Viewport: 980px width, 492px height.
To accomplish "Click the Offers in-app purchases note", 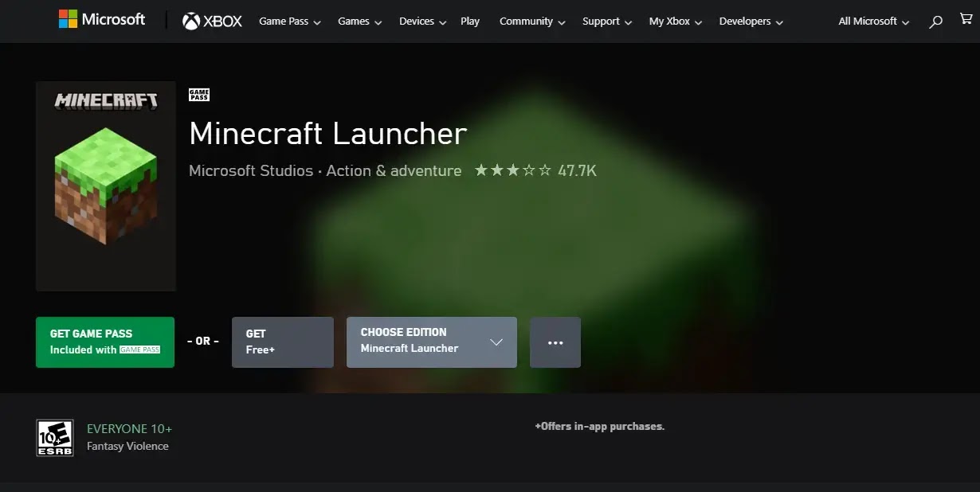I will coord(599,427).
